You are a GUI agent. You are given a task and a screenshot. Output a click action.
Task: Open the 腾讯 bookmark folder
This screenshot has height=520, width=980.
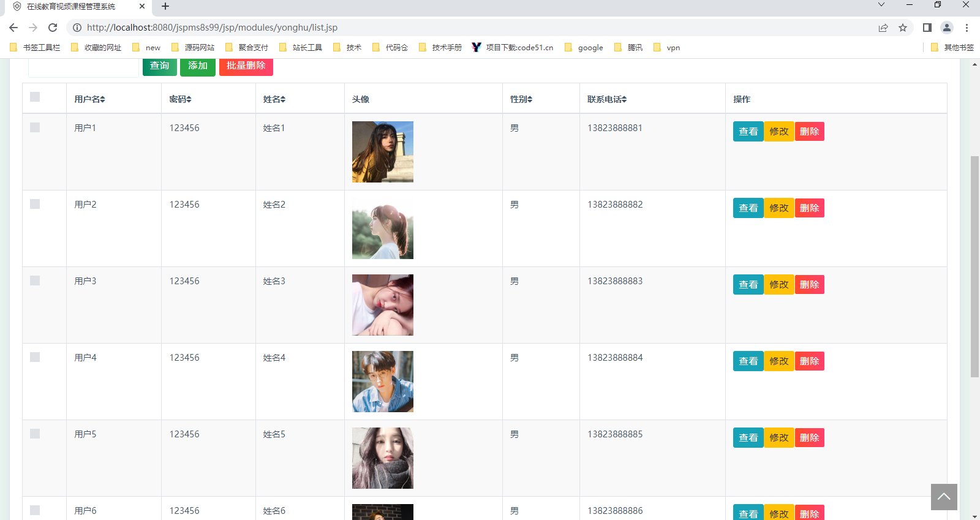tap(628, 48)
